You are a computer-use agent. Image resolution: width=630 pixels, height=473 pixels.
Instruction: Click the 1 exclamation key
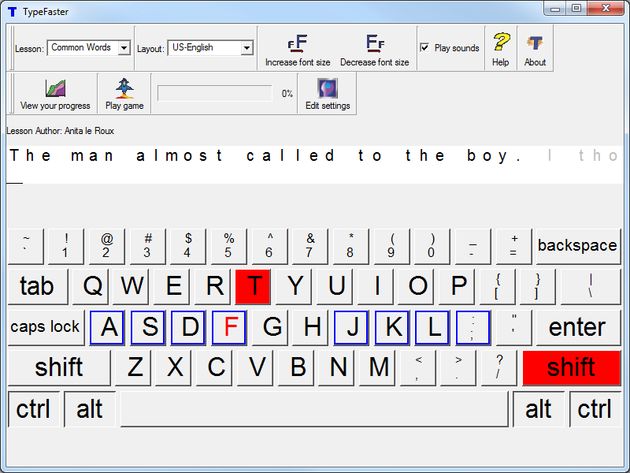point(66,246)
